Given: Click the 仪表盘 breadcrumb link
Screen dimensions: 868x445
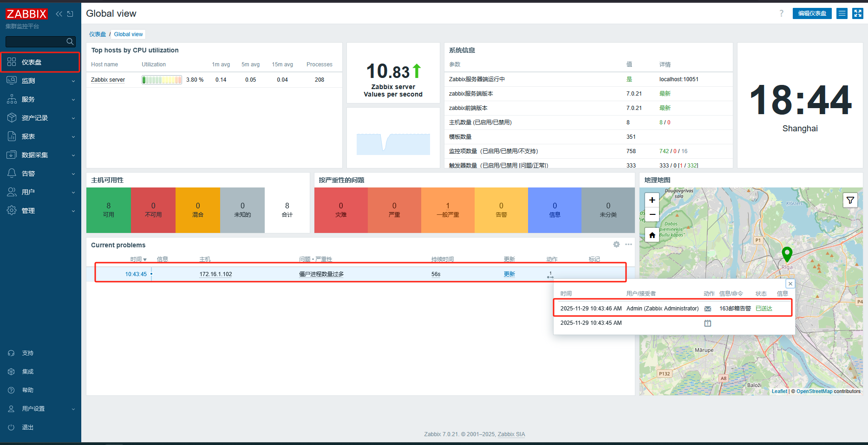Looking at the screenshot, I should coord(98,34).
